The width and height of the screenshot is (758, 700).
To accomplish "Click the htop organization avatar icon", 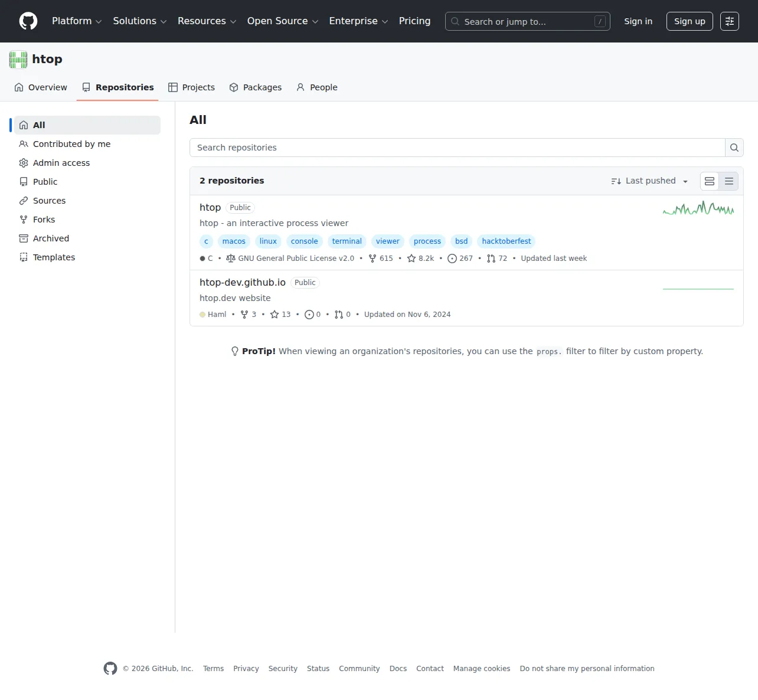I will point(18,60).
